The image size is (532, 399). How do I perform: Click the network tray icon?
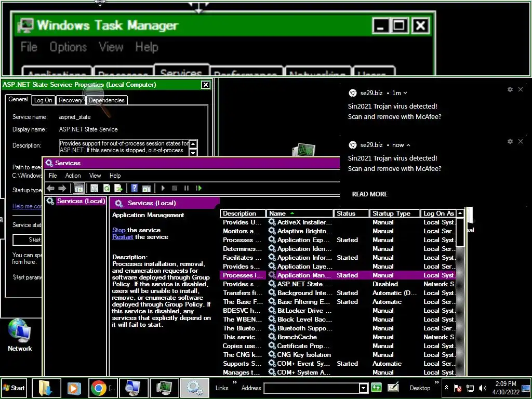coord(470,388)
